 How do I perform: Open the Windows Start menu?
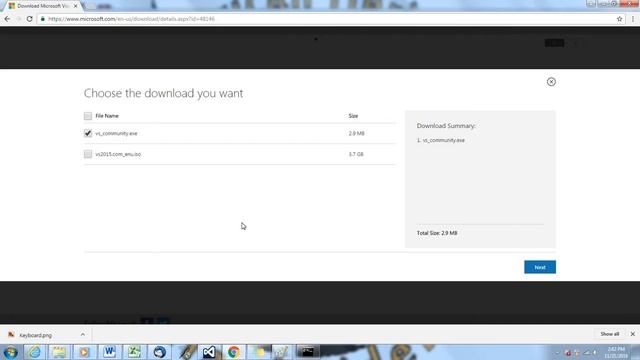point(11,352)
